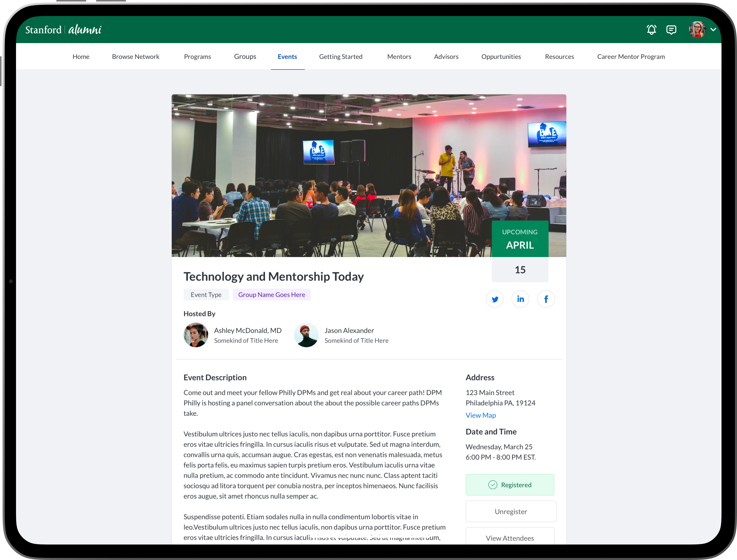Click the green check icon on Registered
The width and height of the screenshot is (737, 560).
click(492, 485)
